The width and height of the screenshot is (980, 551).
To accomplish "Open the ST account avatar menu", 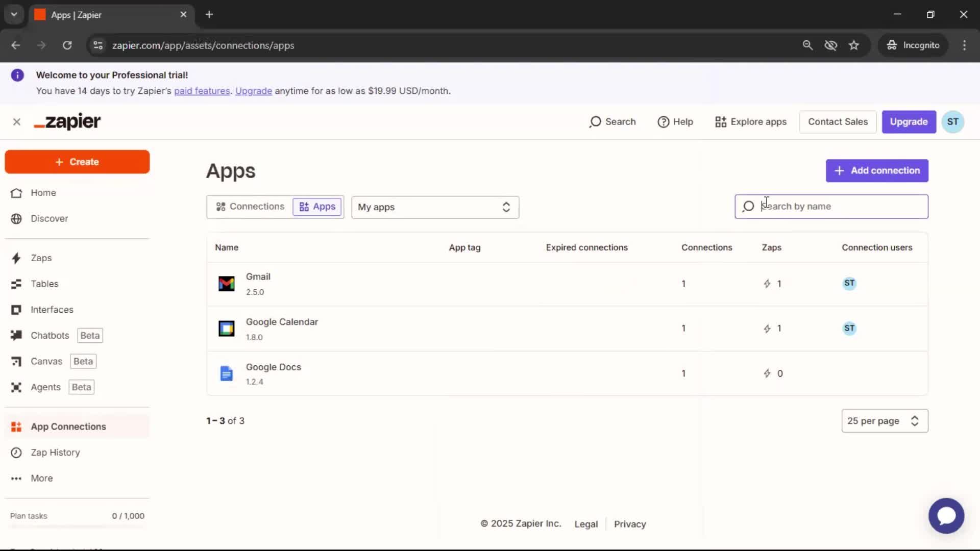I will coord(952,122).
